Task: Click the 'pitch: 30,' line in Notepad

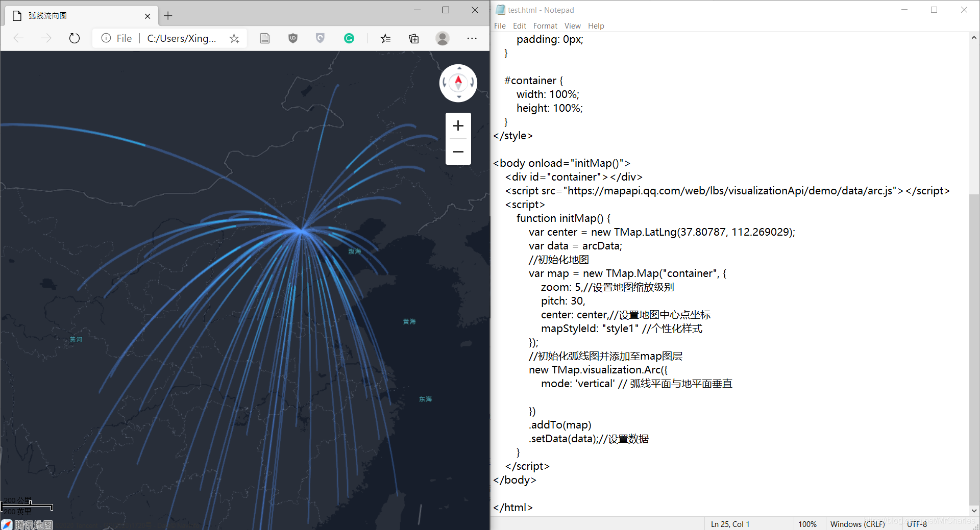Action: tap(563, 301)
